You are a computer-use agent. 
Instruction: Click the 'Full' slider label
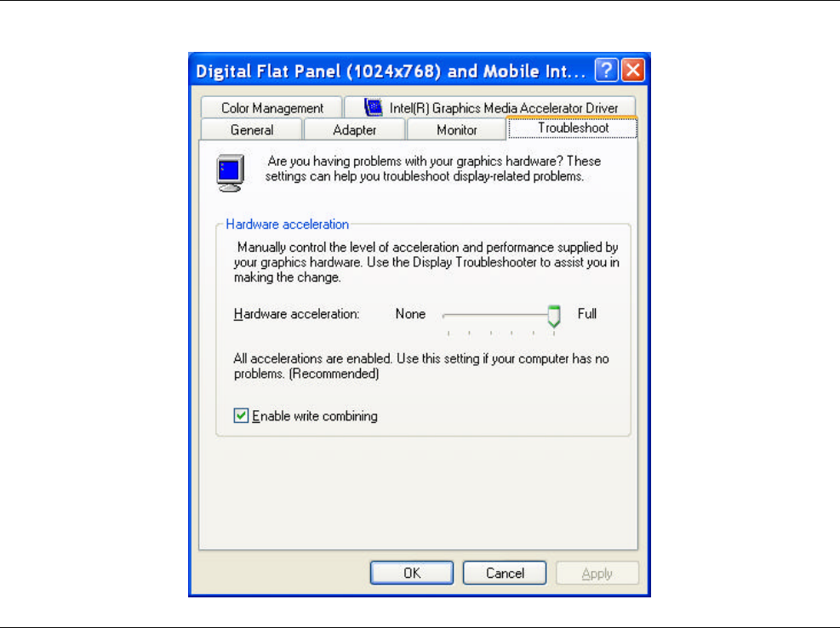pos(586,314)
